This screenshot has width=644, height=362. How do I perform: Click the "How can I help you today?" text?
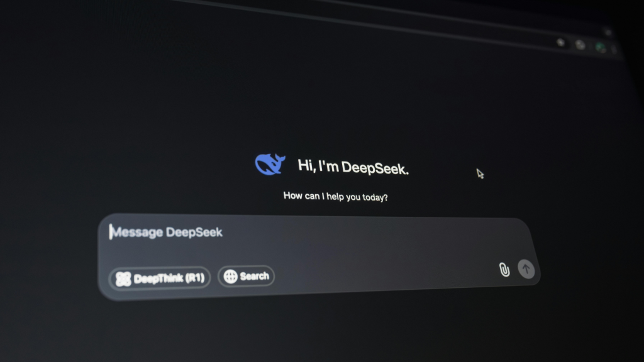(336, 197)
